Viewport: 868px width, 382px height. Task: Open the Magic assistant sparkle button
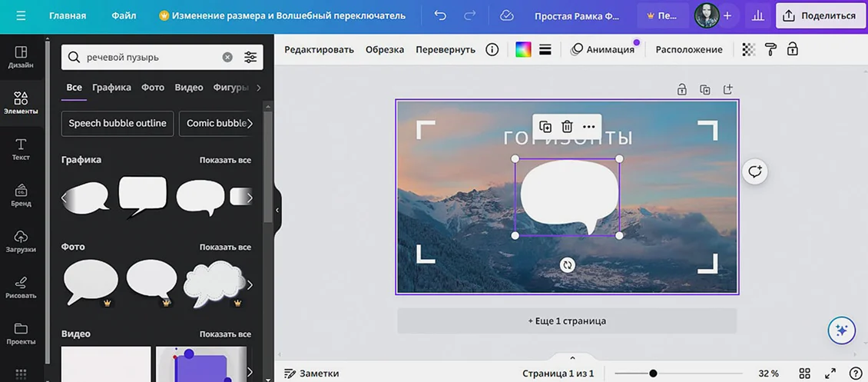(841, 331)
